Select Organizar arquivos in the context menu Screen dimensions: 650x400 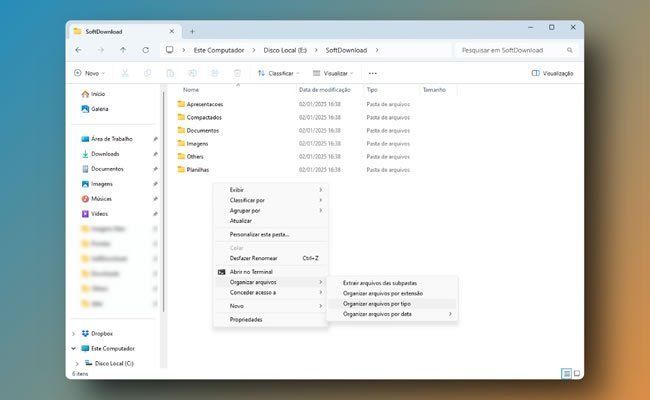click(x=271, y=282)
